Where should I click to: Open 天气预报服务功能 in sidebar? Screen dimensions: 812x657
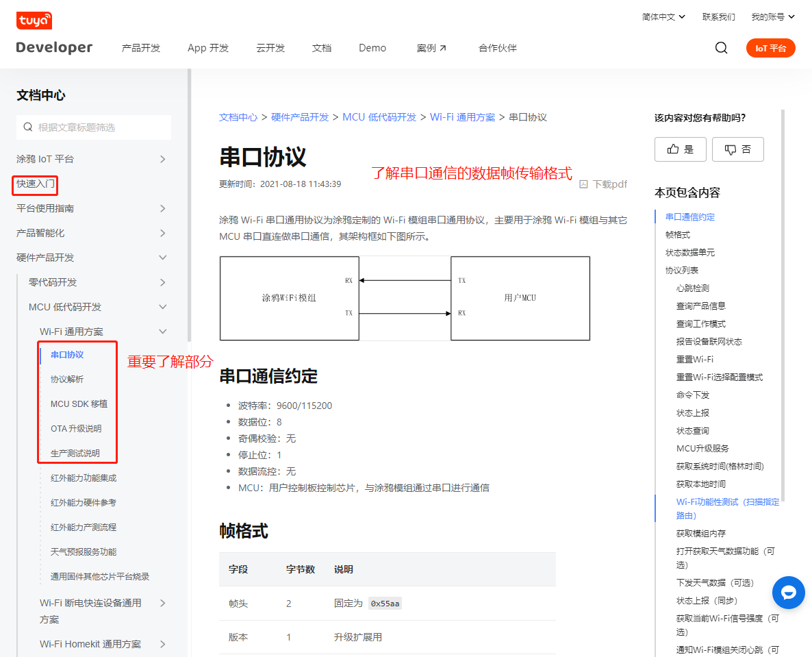84,551
